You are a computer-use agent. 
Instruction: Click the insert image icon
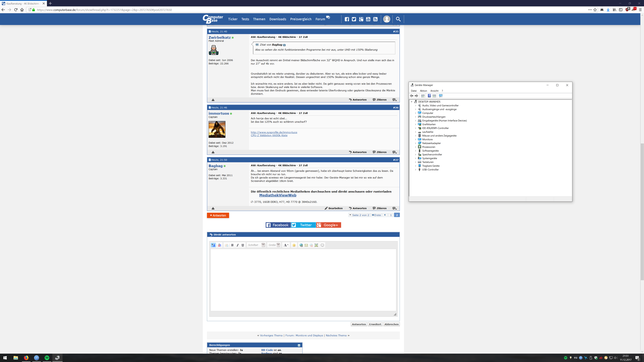pyautogui.click(x=316, y=245)
